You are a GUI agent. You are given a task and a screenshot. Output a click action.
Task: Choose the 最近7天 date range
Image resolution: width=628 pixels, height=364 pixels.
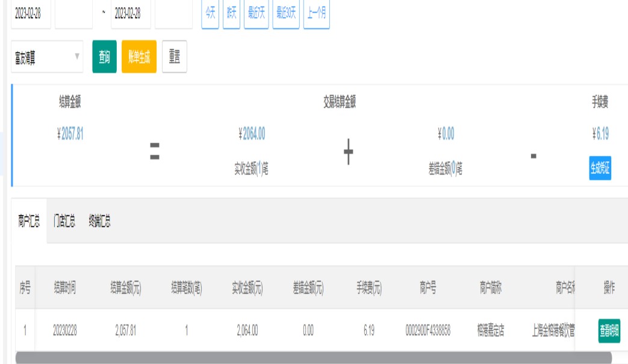point(256,14)
